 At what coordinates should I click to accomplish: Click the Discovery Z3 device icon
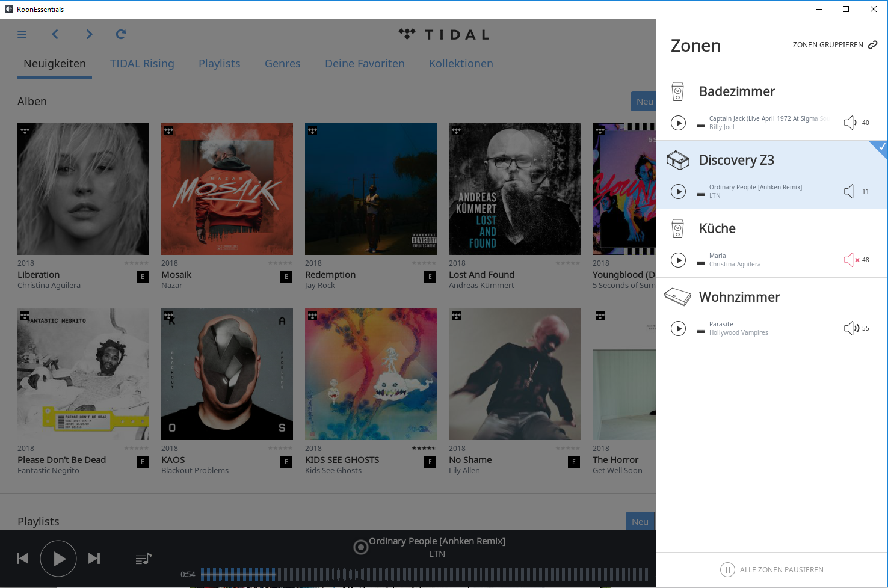click(x=678, y=160)
